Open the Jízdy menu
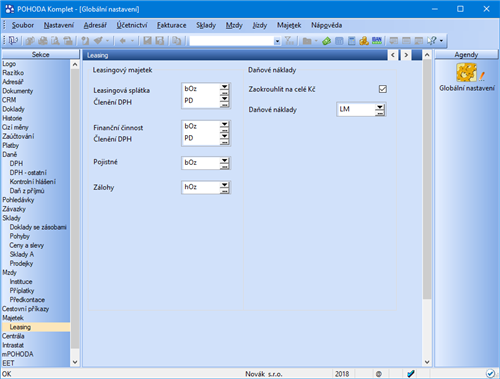The image size is (500, 379). coord(260,25)
